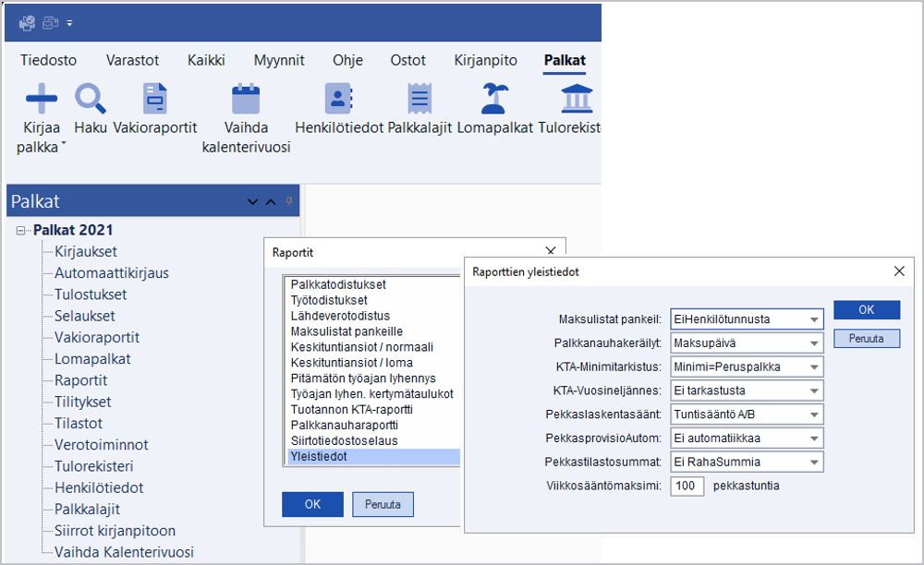Click Vaihda kalenterivuosi calendar icon
924x565 pixels.
(x=246, y=98)
